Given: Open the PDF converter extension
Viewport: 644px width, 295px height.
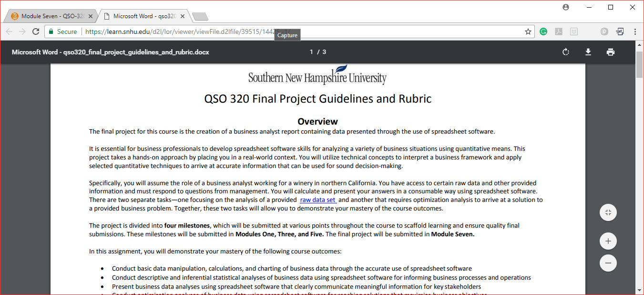Looking at the screenshot, I should 620,32.
